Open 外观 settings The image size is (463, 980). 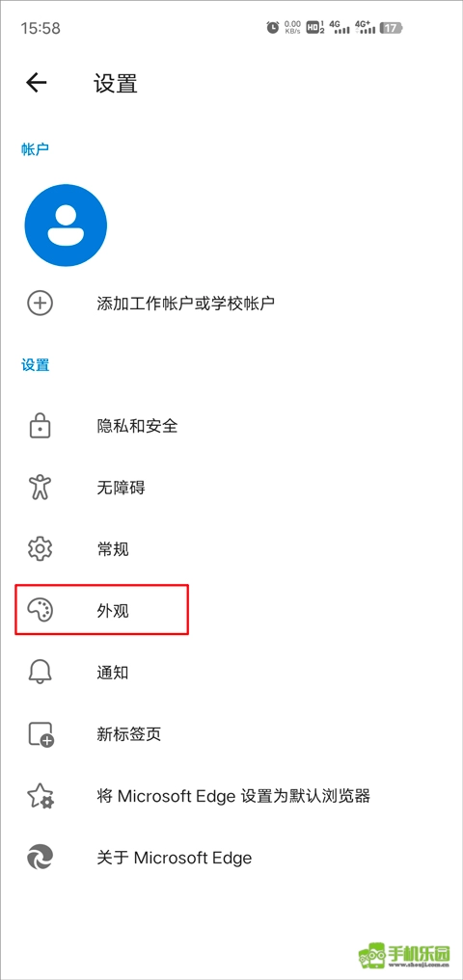[x=231, y=611]
